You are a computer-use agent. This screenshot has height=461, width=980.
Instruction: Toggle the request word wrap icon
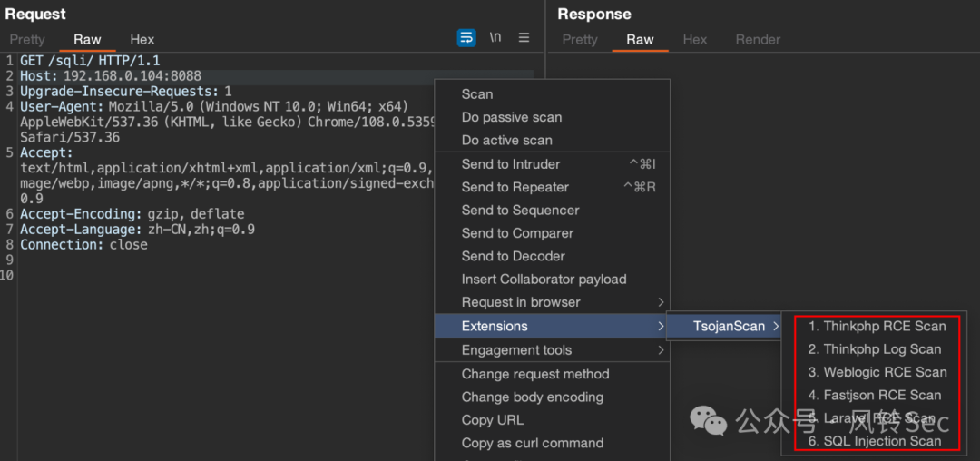coord(466,38)
